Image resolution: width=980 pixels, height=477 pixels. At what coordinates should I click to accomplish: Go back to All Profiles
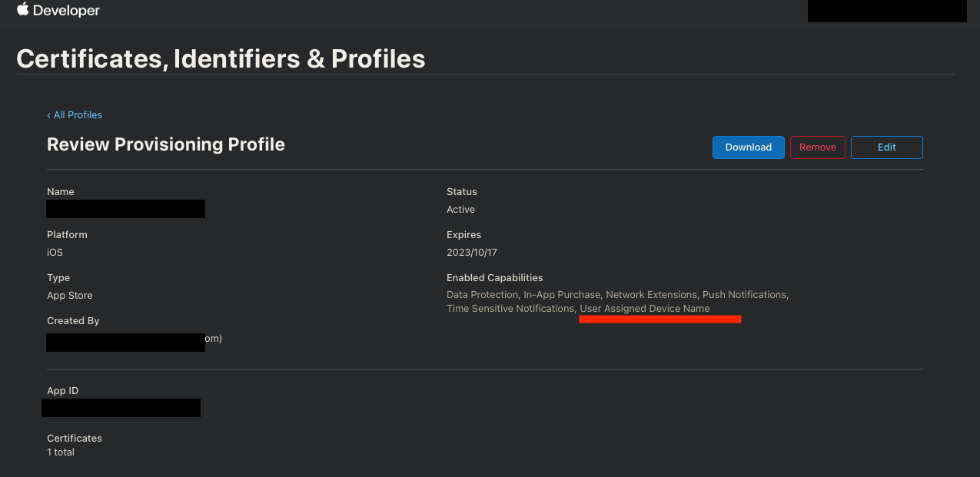[x=78, y=115]
